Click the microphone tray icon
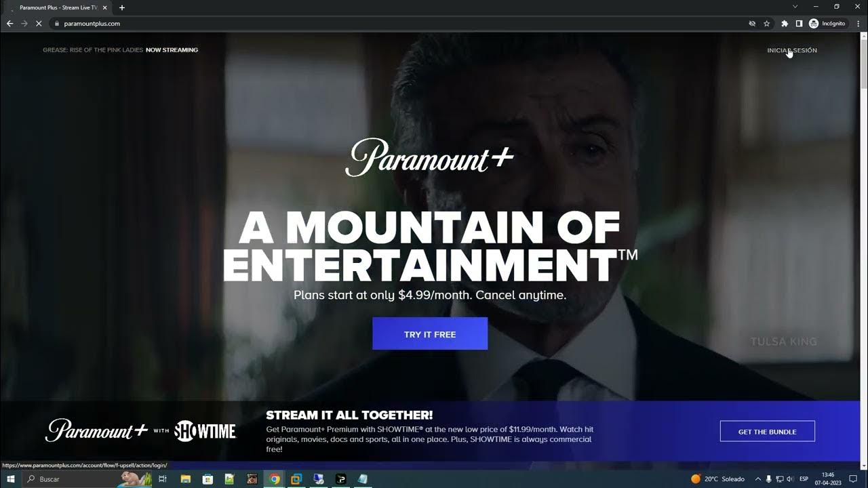Screen dimensions: 868x488 [x=770, y=479]
